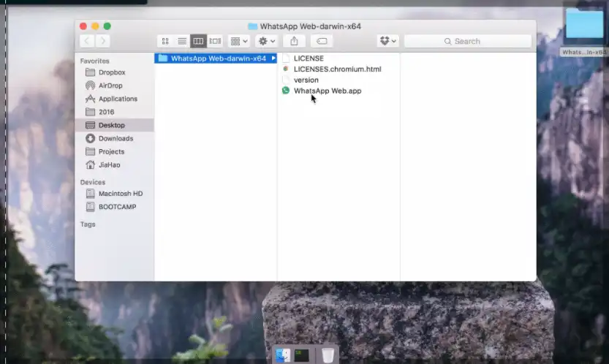Select the column view button

(198, 41)
